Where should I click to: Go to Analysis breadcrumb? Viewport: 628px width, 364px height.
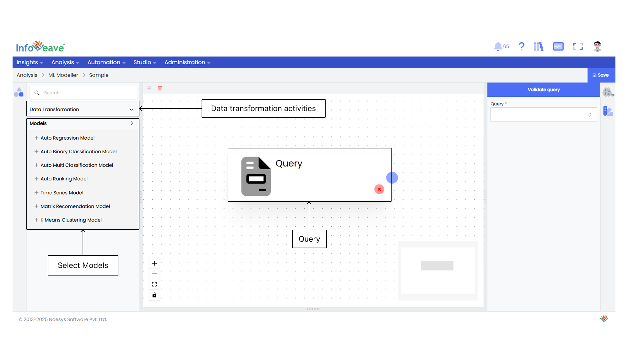(27, 75)
